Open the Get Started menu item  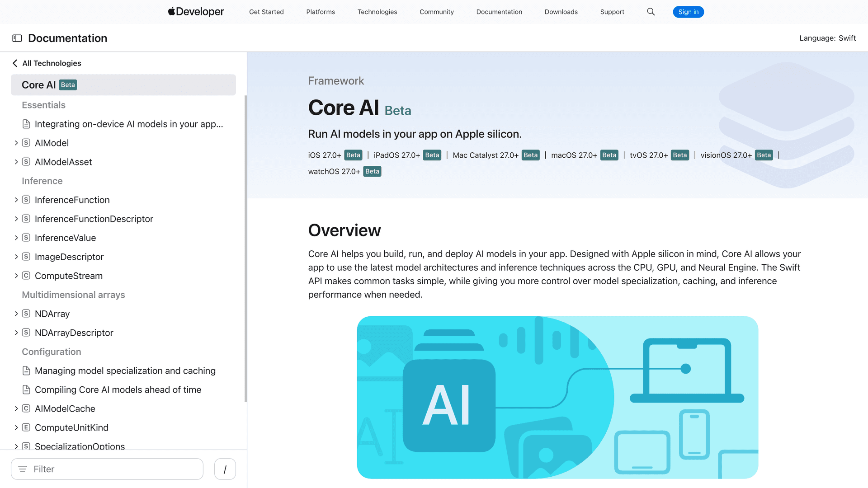pyautogui.click(x=266, y=12)
